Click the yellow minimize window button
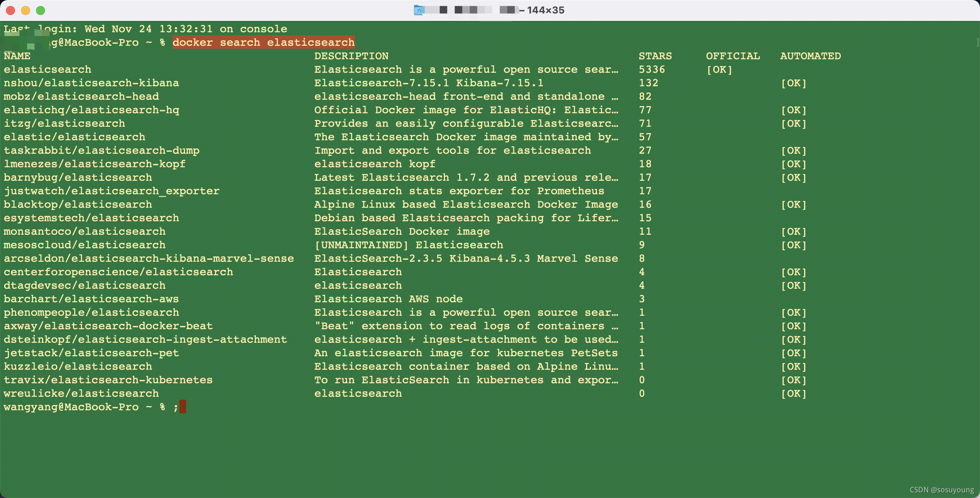 tap(26, 10)
